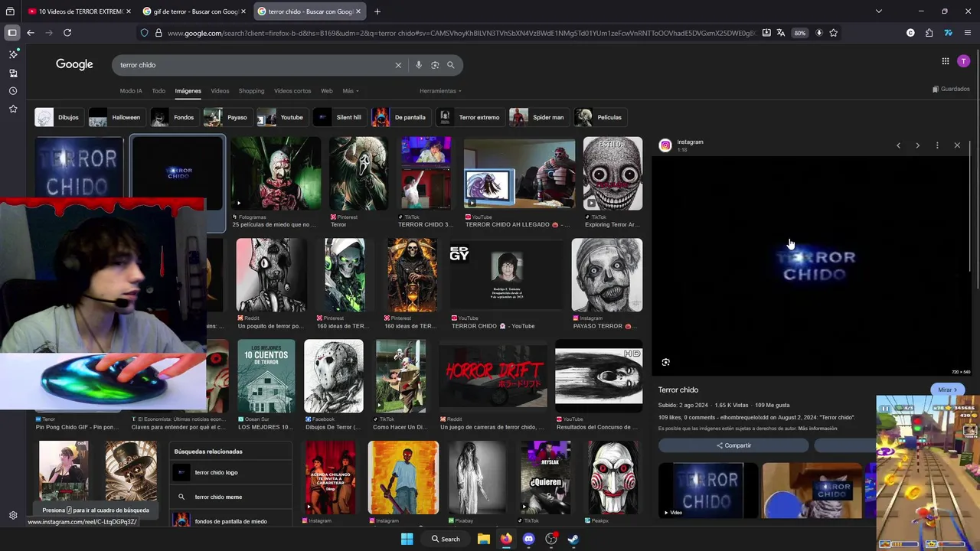
Task: Reload the current page
Action: coord(67,33)
